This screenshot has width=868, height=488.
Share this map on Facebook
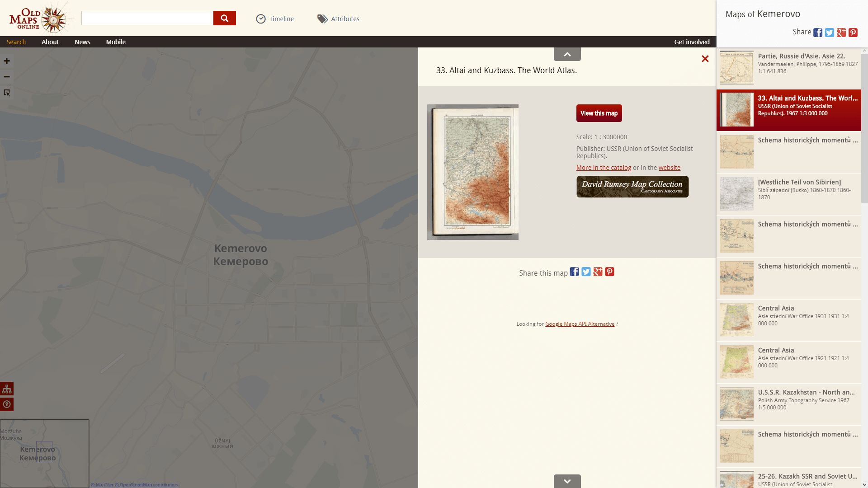coord(574,272)
